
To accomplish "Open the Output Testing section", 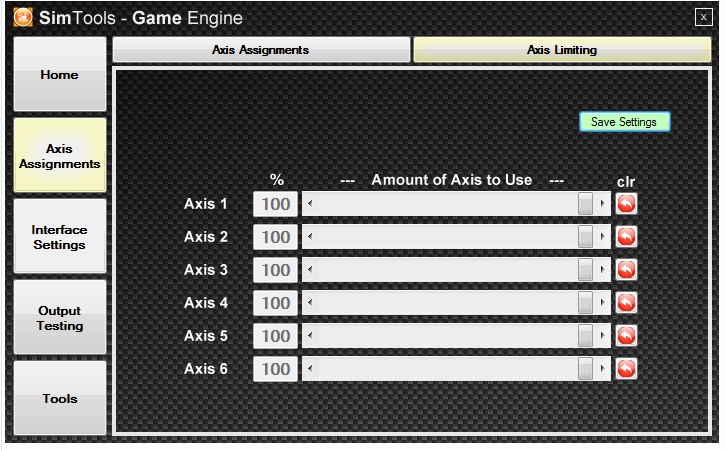I will (60, 318).
